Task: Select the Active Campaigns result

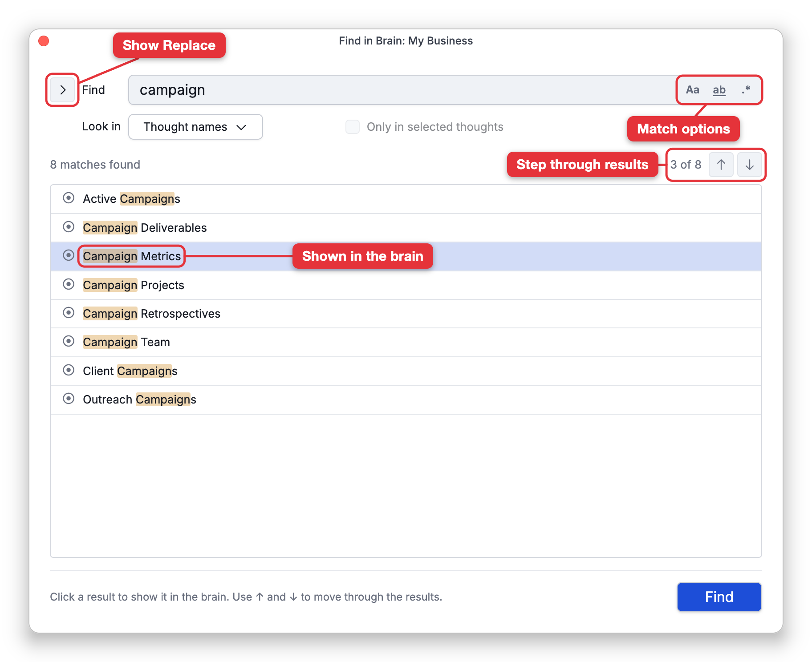Action: coord(406,199)
